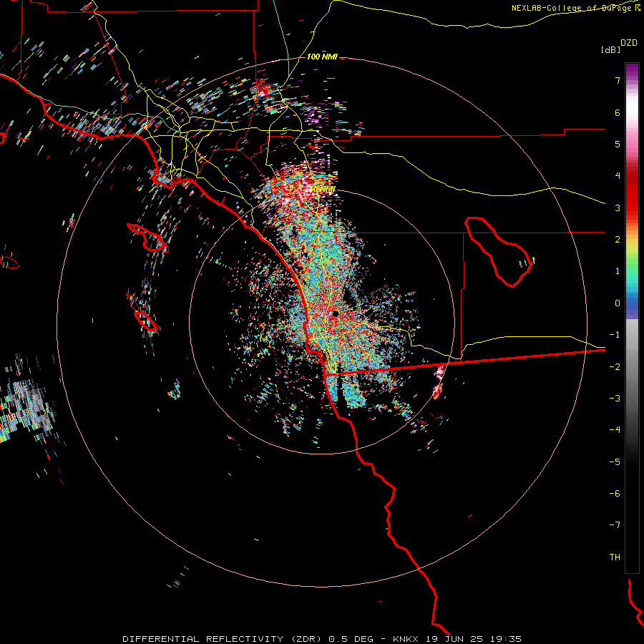Click the 50 NMI range ring label

point(322,190)
